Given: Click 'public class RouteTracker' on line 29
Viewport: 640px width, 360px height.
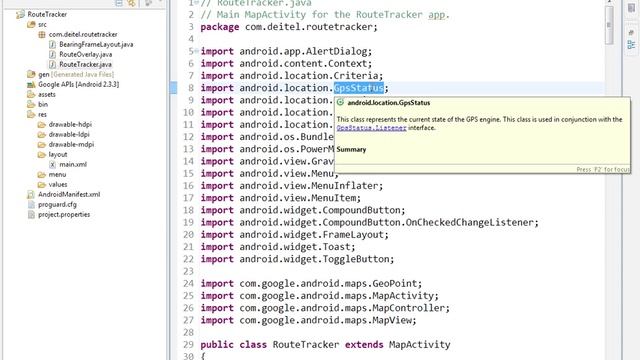Looking at the screenshot, I should pyautogui.click(x=269, y=345).
